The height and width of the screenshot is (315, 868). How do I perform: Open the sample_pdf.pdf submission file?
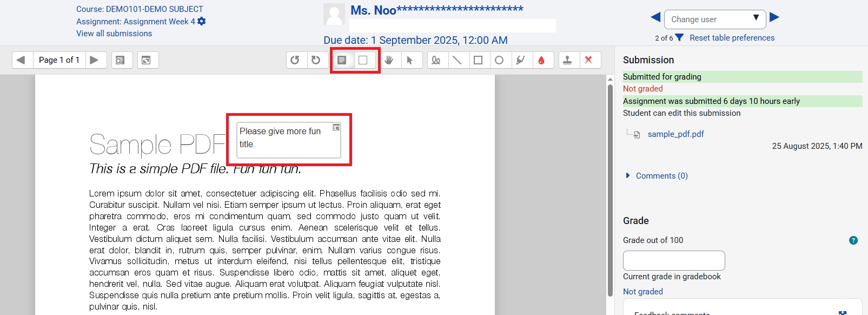(x=675, y=134)
